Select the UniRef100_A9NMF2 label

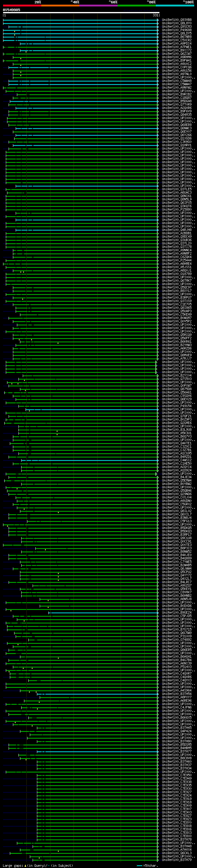[x=177, y=253]
